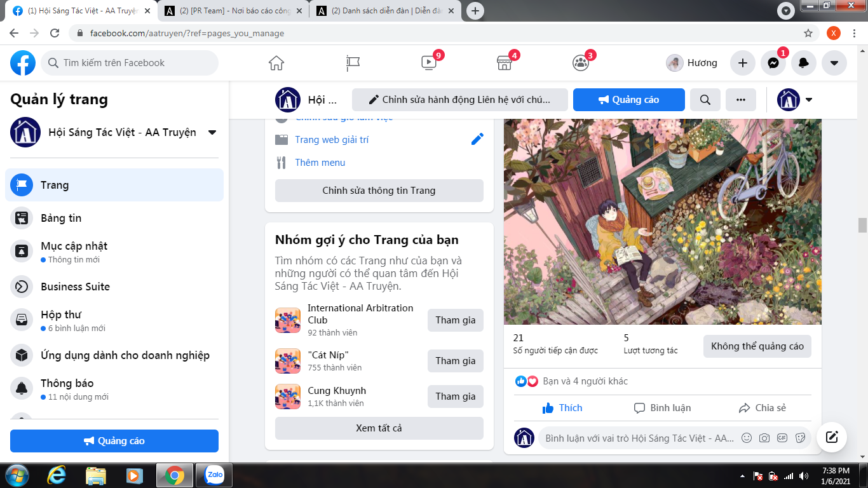Expand the Hội Sáng Tác Việt page selector
Image resolution: width=868 pixels, height=488 pixels.
pos(212,132)
